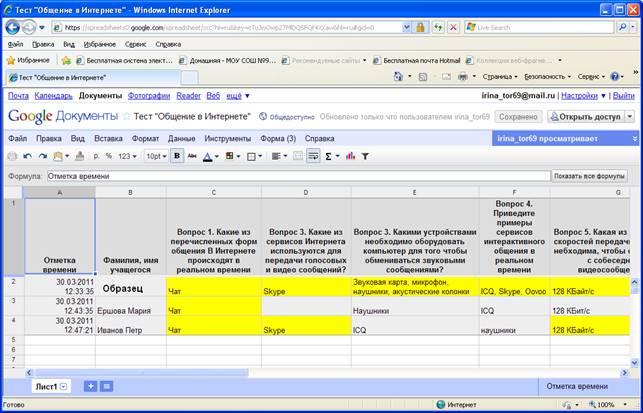643x413 pixels.
Task: Click the Сохранено button
Action: [x=518, y=117]
